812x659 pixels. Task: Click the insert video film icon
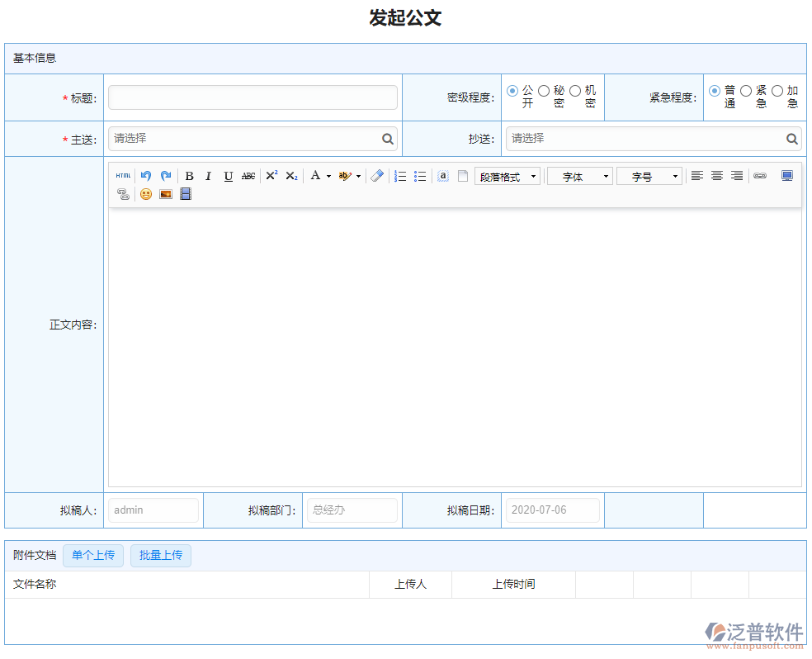pyautogui.click(x=186, y=194)
